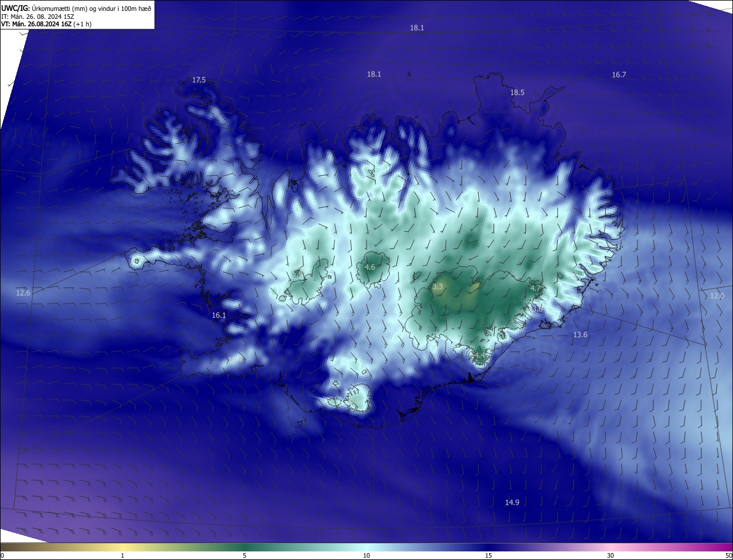Click the '0' tick label on color scale
The height and width of the screenshot is (560, 733).
coord(2,555)
